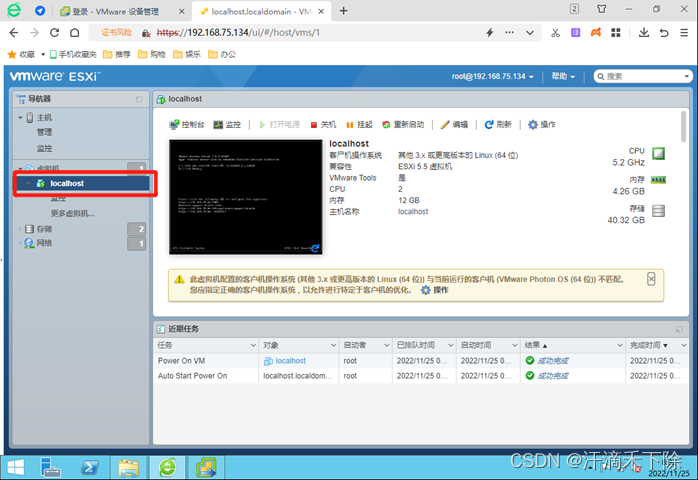Collapse the localhost VM tree node
The height and width of the screenshot is (480, 698).
pyautogui.click(x=28, y=183)
